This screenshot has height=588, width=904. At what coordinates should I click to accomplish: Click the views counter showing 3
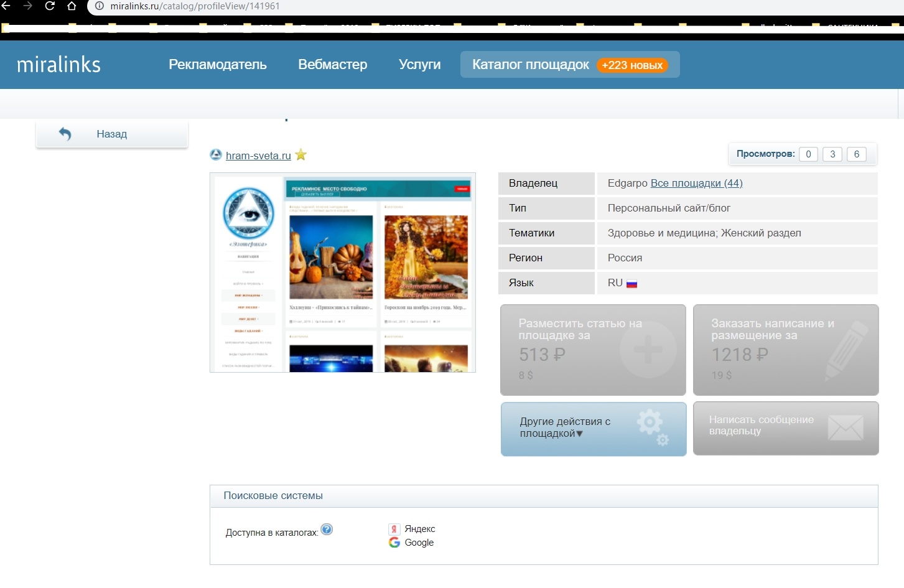tap(832, 154)
